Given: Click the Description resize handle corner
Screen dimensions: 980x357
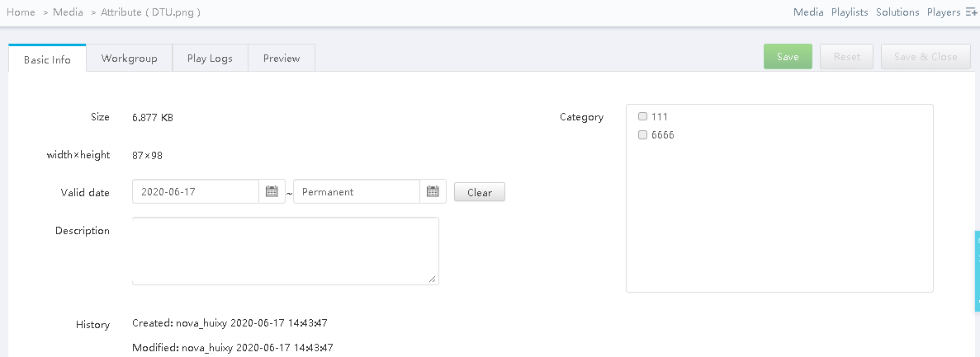Looking at the screenshot, I should coord(433,279).
